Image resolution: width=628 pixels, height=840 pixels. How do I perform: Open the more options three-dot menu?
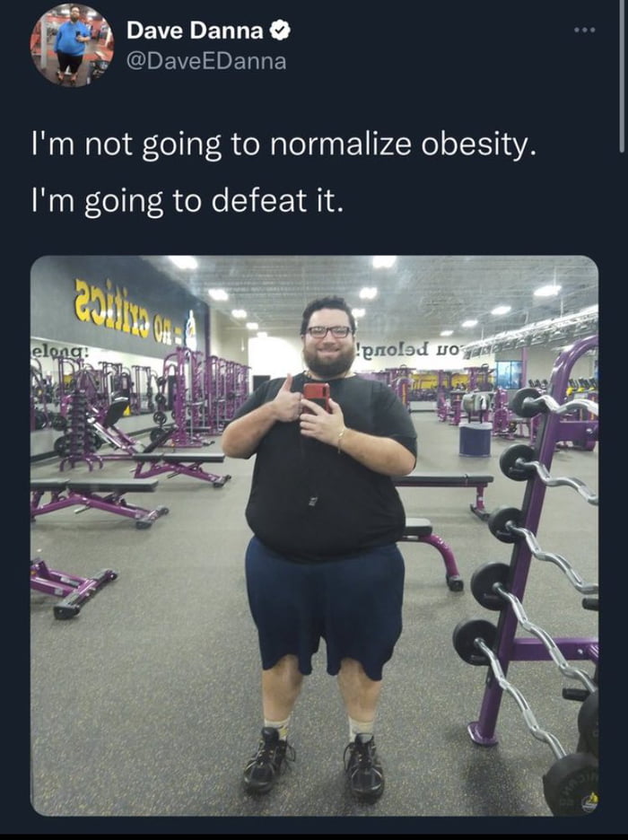pos(584,31)
